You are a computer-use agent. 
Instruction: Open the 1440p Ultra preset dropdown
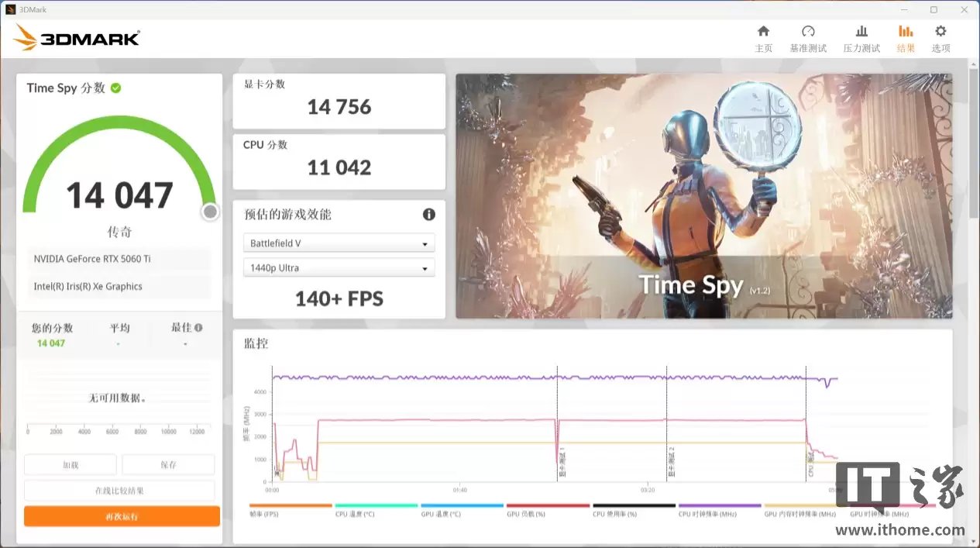[339, 267]
